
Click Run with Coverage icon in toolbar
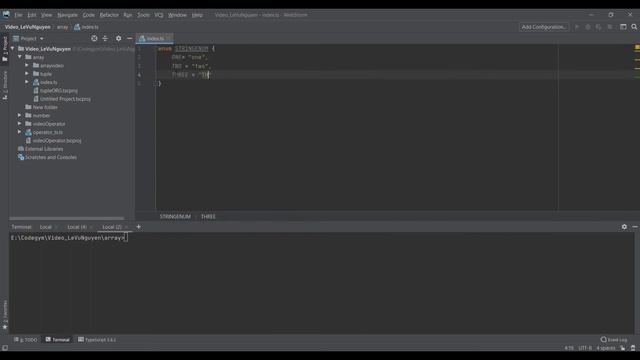tap(598, 27)
